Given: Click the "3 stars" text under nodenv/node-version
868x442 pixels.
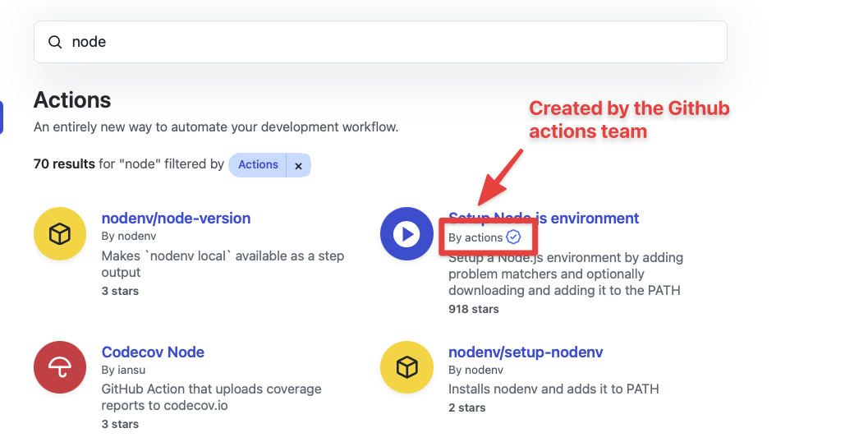Looking at the screenshot, I should click(120, 292).
